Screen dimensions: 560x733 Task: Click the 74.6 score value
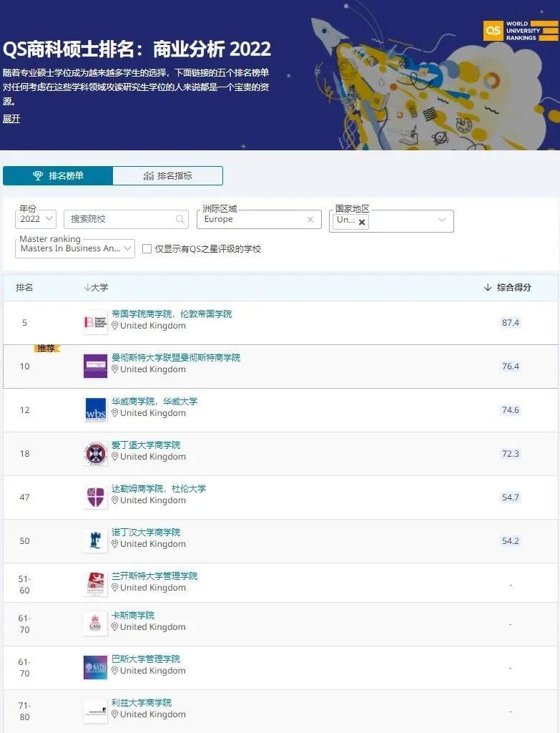coord(511,410)
